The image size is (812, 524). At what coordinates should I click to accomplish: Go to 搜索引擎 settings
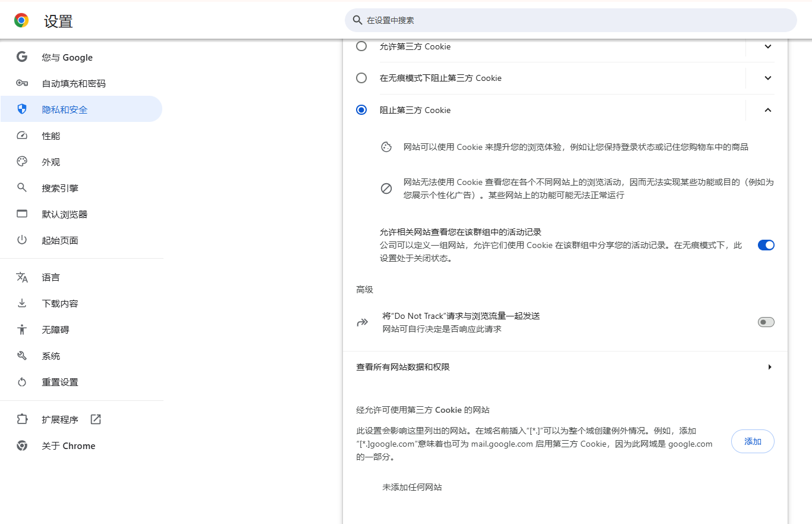coord(81,188)
